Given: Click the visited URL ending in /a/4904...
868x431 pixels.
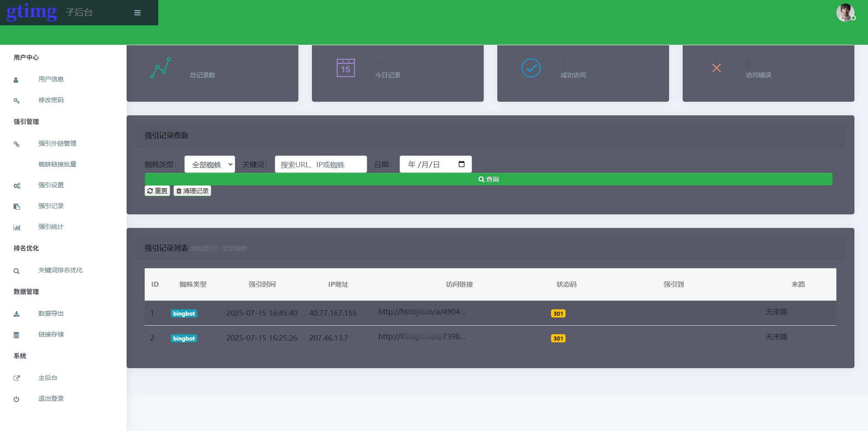Looking at the screenshot, I should click(x=422, y=312).
